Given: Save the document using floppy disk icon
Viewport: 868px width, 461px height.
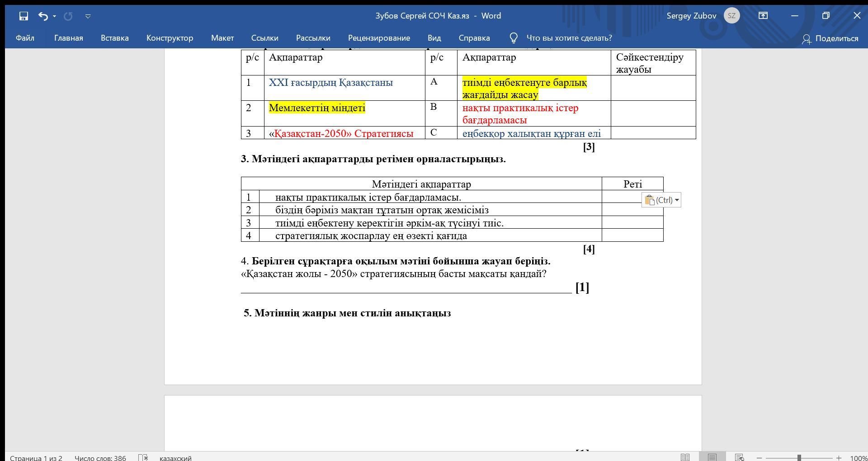Looking at the screenshot, I should [24, 16].
